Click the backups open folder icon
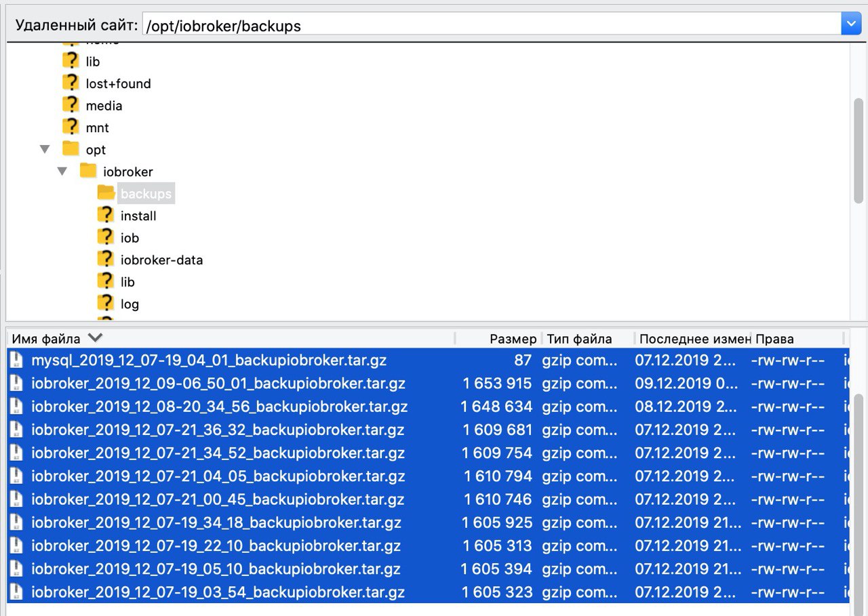The width and height of the screenshot is (868, 616). 106,193
